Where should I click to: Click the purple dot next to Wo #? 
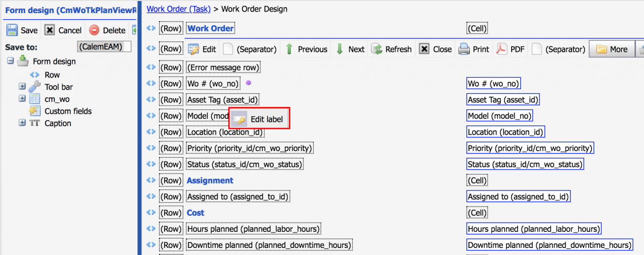point(248,83)
